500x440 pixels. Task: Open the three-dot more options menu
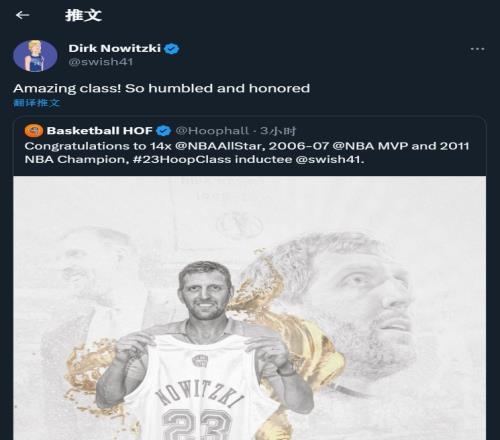(x=477, y=49)
